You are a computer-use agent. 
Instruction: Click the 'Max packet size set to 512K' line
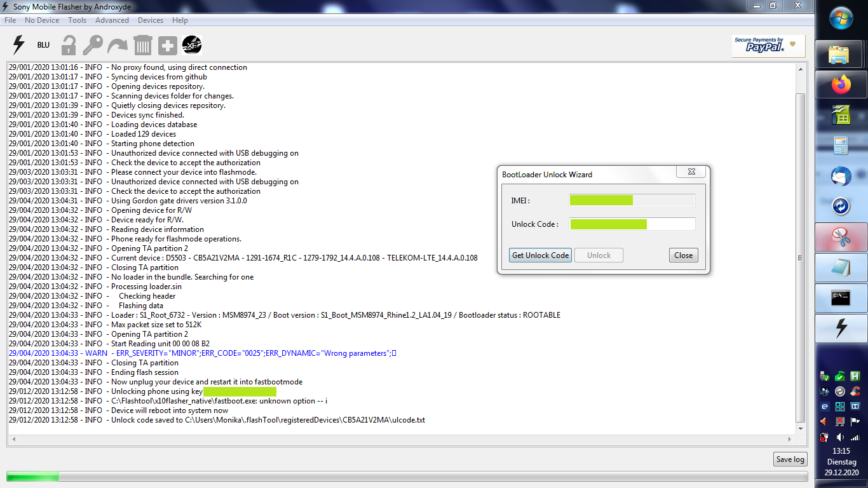tap(105, 325)
